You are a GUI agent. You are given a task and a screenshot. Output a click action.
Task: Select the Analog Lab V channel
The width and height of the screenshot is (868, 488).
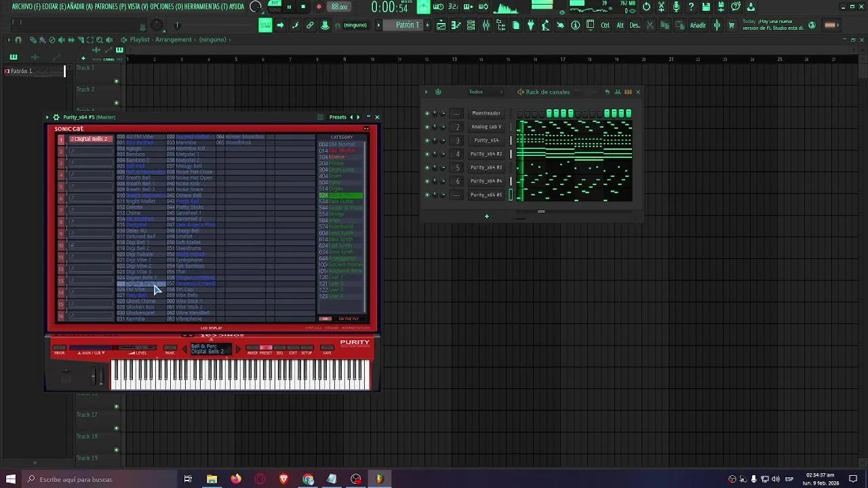point(486,127)
